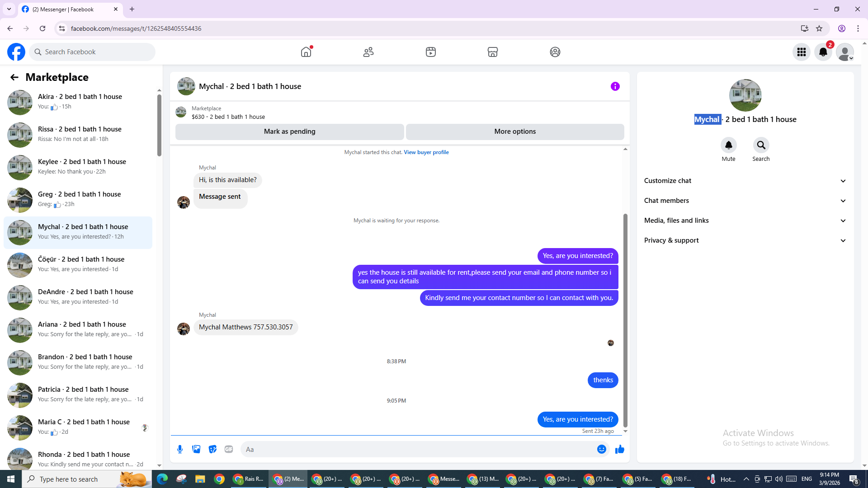Attach a photo using the image icon
Image resolution: width=868 pixels, height=488 pixels.
pyautogui.click(x=196, y=449)
